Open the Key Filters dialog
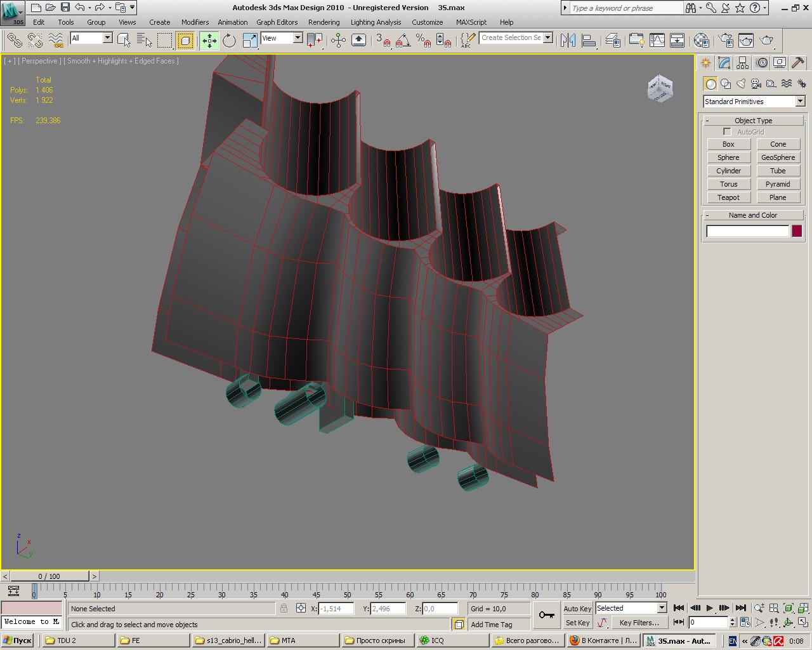812x650 pixels. (x=639, y=623)
